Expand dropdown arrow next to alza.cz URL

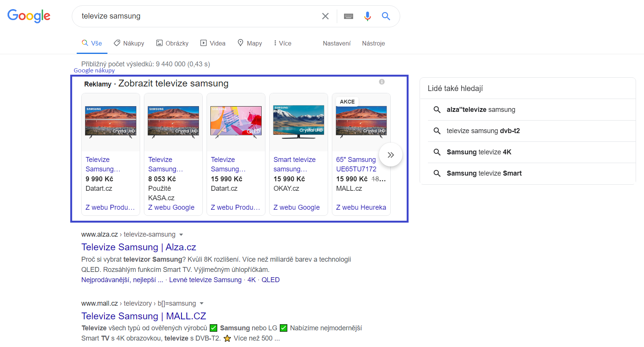(181, 235)
